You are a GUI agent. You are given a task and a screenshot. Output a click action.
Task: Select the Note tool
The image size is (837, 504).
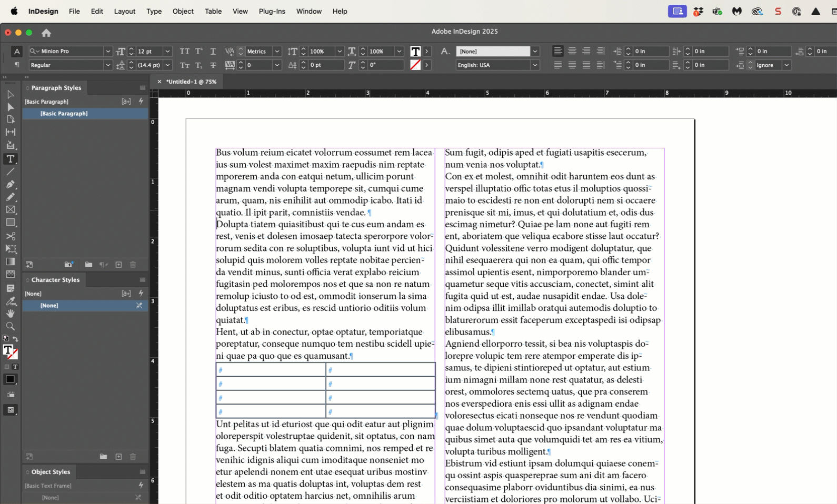(x=10, y=288)
